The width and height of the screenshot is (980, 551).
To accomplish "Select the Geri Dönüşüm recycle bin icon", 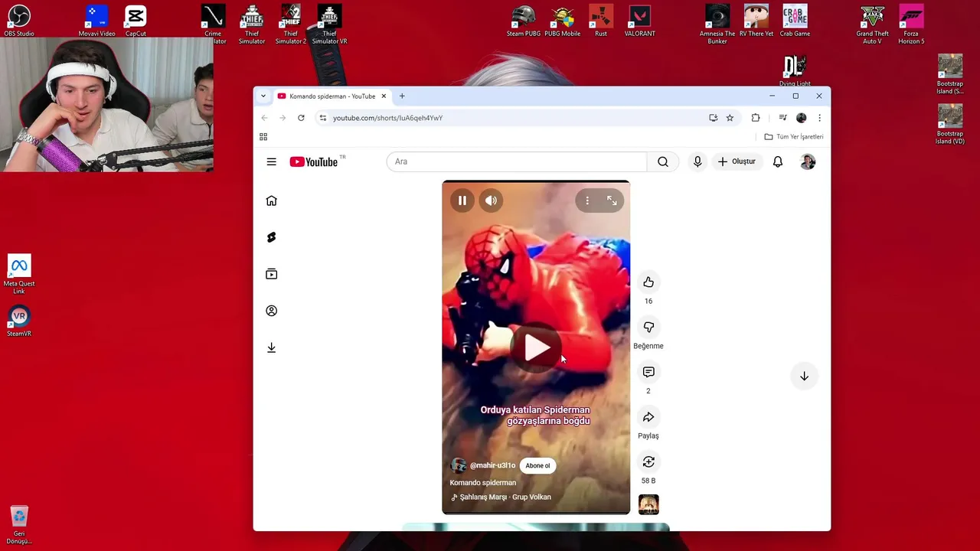I will coord(19,525).
